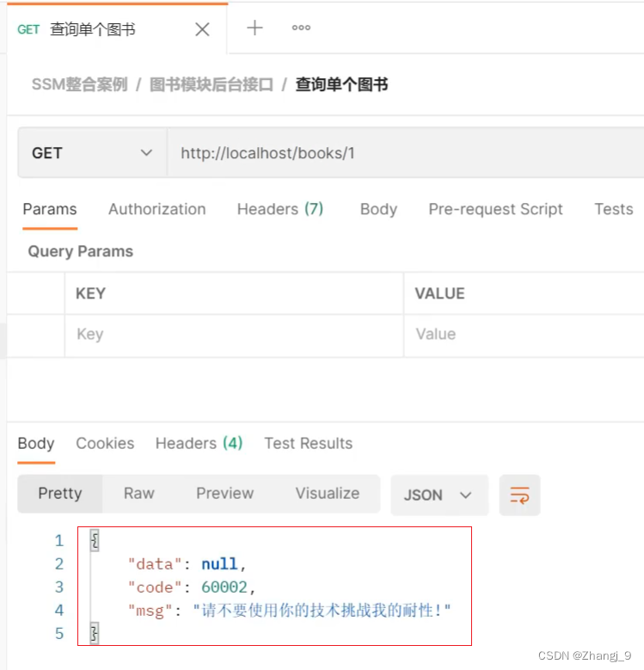Switch to the Tests tab

614,209
